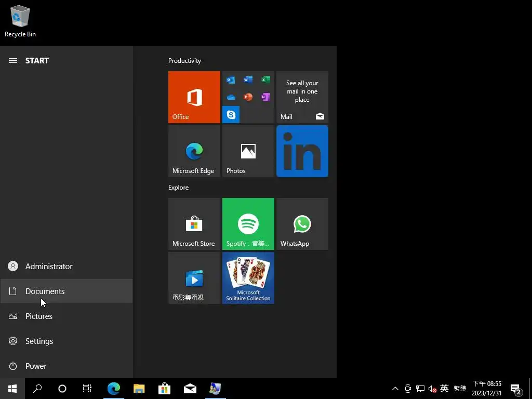Open the Photos tile

point(248,151)
